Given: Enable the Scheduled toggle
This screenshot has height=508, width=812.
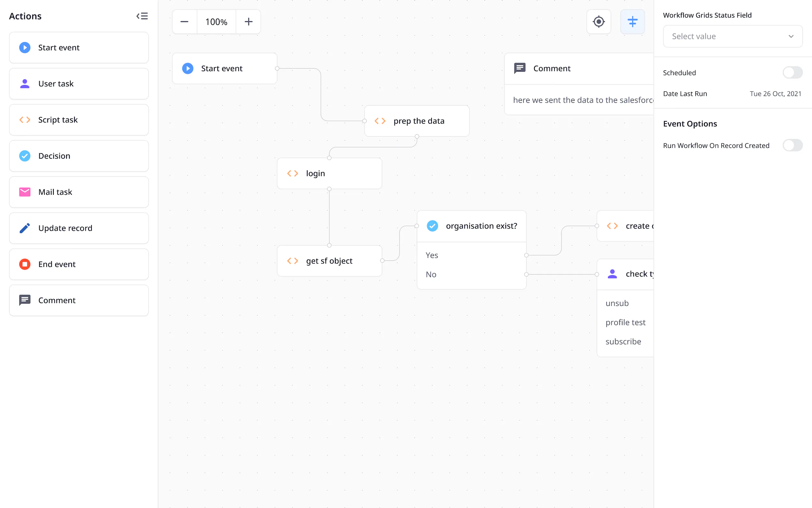Looking at the screenshot, I should tap(792, 72).
